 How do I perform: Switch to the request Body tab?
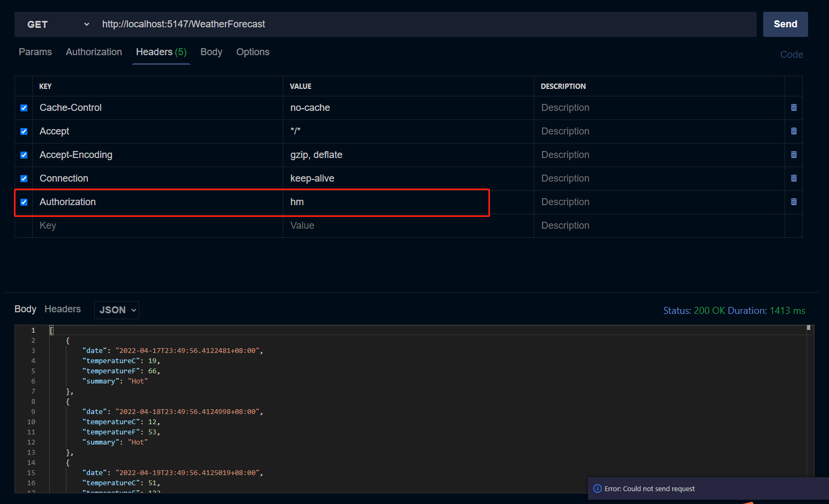click(x=211, y=51)
